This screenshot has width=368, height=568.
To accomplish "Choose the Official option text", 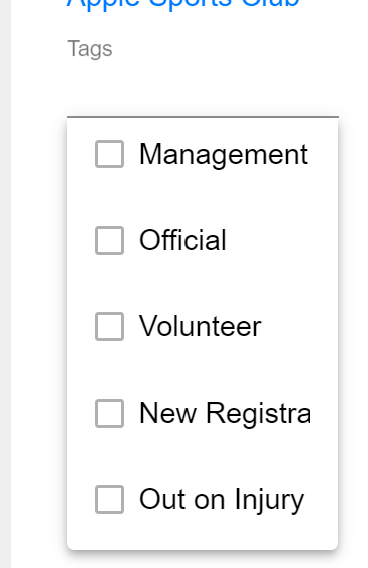I will pos(183,240).
